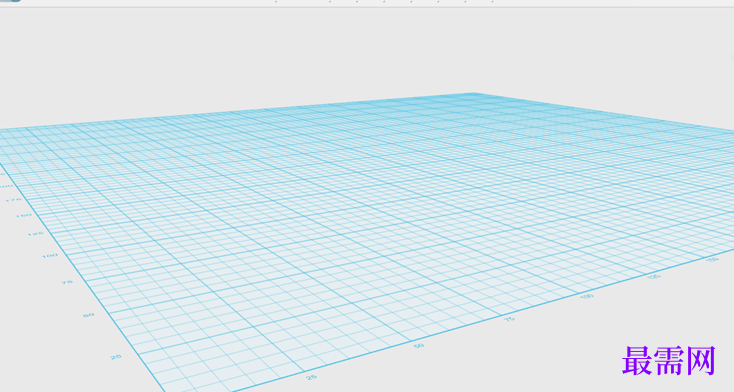The image size is (734, 392).
Task: Click the 50 label on bottom axis
Action: click(419, 346)
